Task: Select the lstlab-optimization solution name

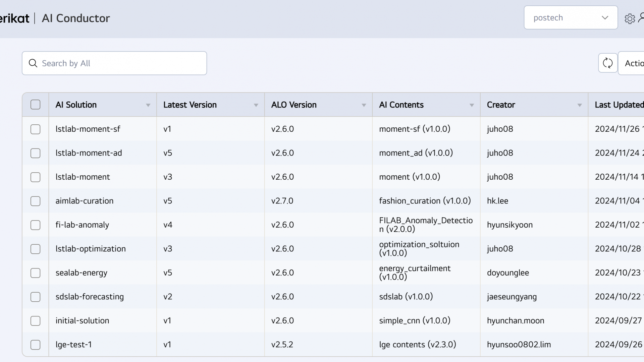Action: point(91,249)
